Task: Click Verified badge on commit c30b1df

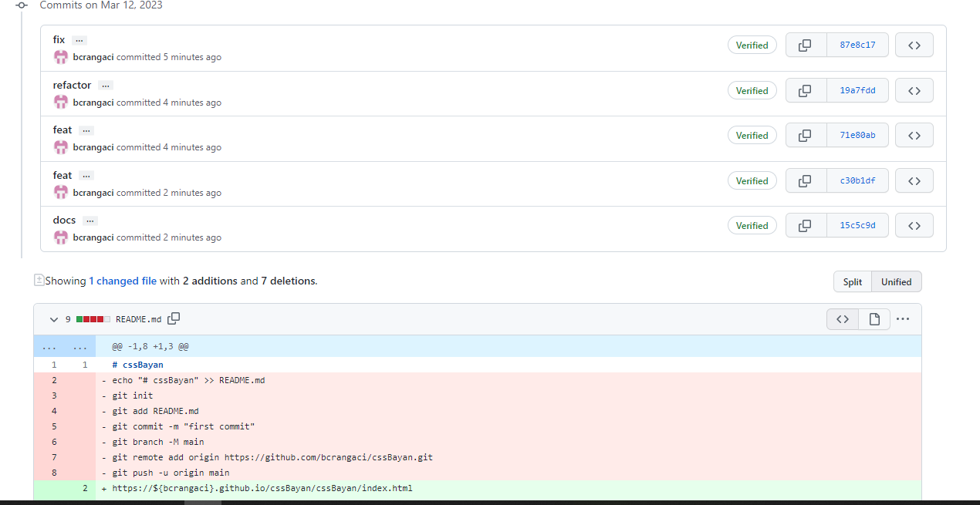Action: click(x=752, y=180)
